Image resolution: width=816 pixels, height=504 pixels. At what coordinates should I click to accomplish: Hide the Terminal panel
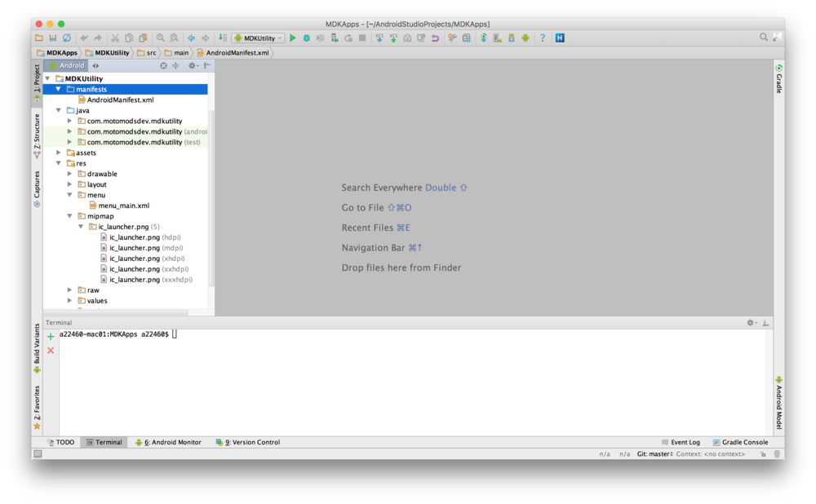tap(765, 323)
